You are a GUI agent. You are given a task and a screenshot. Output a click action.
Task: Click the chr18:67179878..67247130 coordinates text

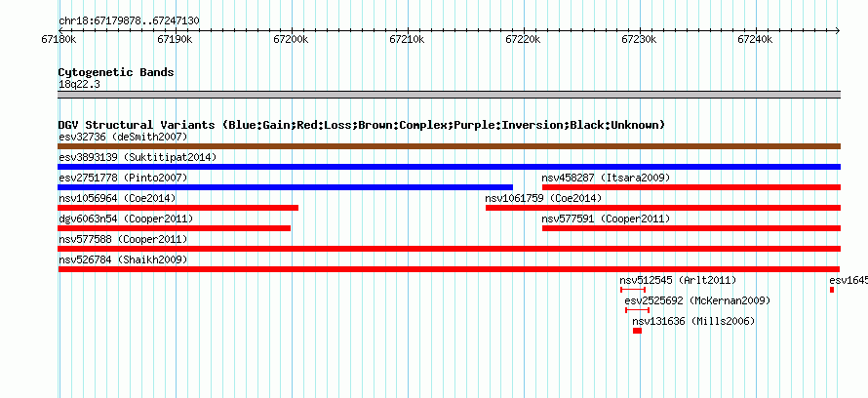pos(129,21)
